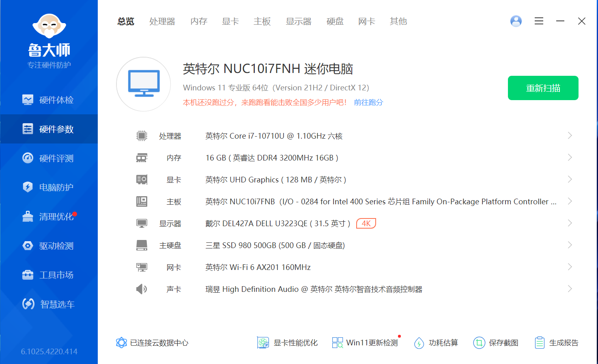Expand the 声卡 row chevron
The width and height of the screenshot is (598, 364).
(570, 289)
